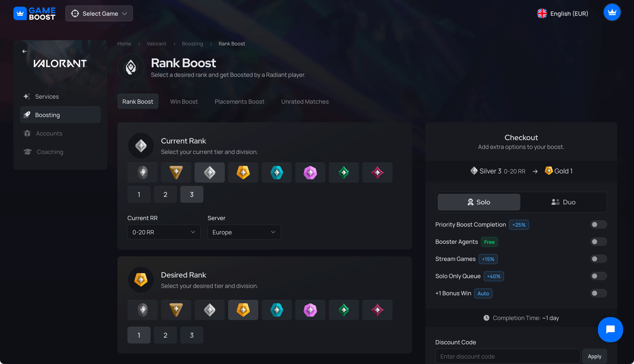Select Diamond as current rank
The image size is (634, 364).
pos(310,173)
